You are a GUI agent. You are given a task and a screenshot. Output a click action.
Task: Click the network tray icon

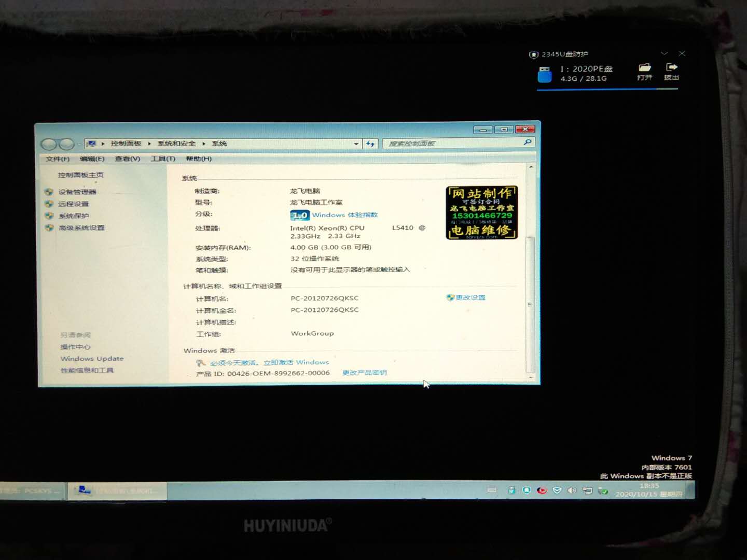click(587, 491)
